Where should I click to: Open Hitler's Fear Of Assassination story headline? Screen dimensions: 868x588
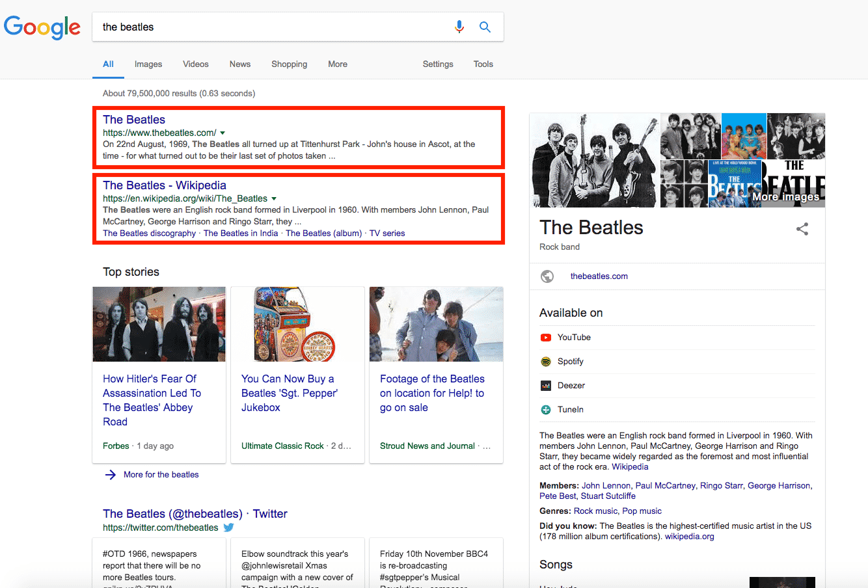(152, 400)
